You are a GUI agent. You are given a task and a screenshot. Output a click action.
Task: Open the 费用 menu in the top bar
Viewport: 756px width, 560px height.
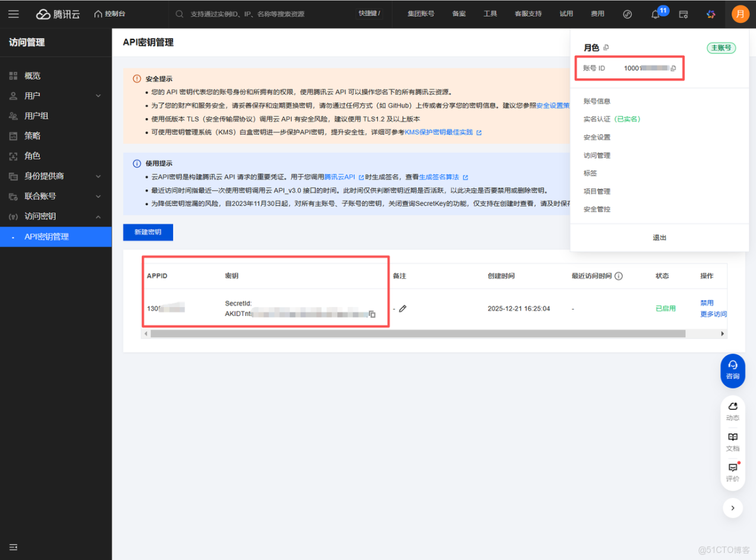[597, 13]
